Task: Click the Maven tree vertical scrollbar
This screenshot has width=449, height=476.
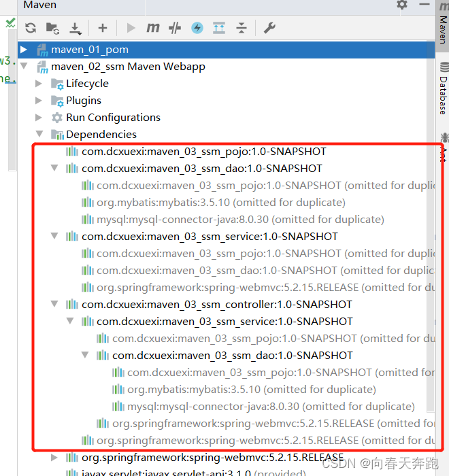Action: 431,228
